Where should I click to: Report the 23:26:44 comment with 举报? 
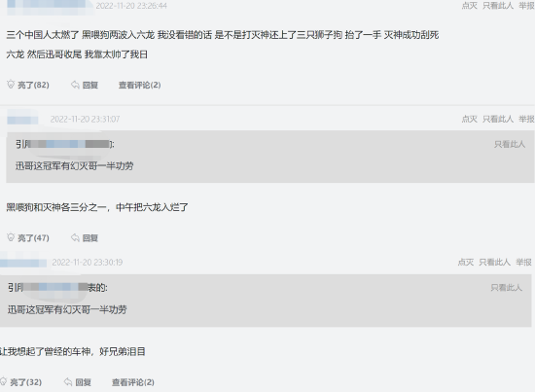pos(526,6)
